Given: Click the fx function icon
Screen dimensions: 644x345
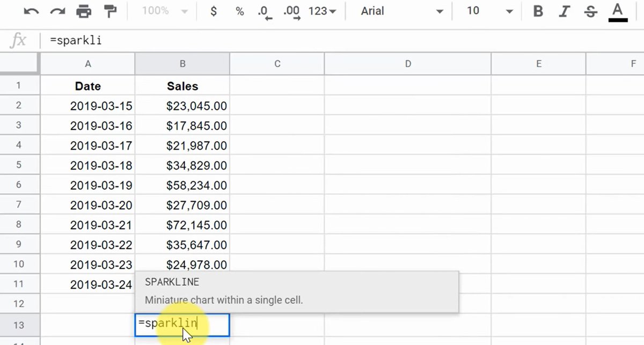Looking at the screenshot, I should click(19, 41).
